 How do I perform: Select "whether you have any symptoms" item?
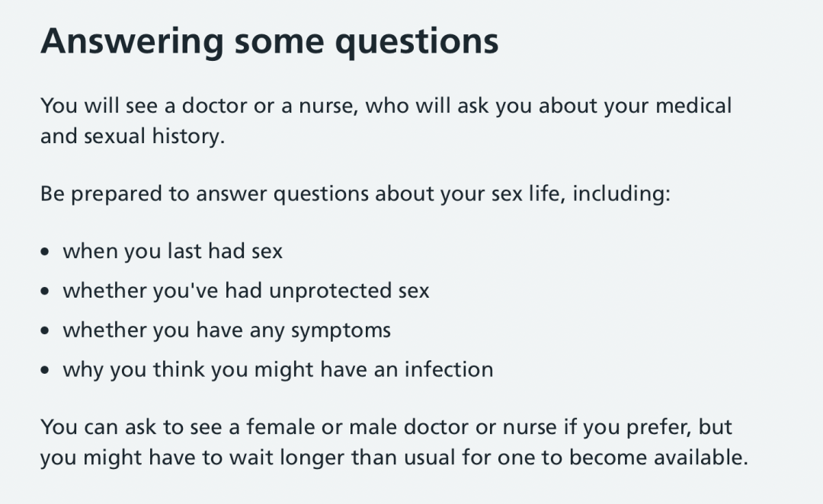coord(226,330)
